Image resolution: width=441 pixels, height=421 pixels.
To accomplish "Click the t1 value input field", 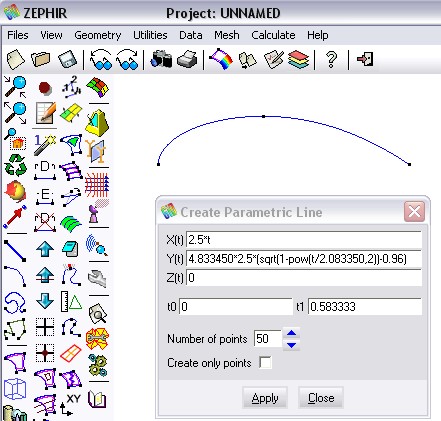I will (x=365, y=306).
